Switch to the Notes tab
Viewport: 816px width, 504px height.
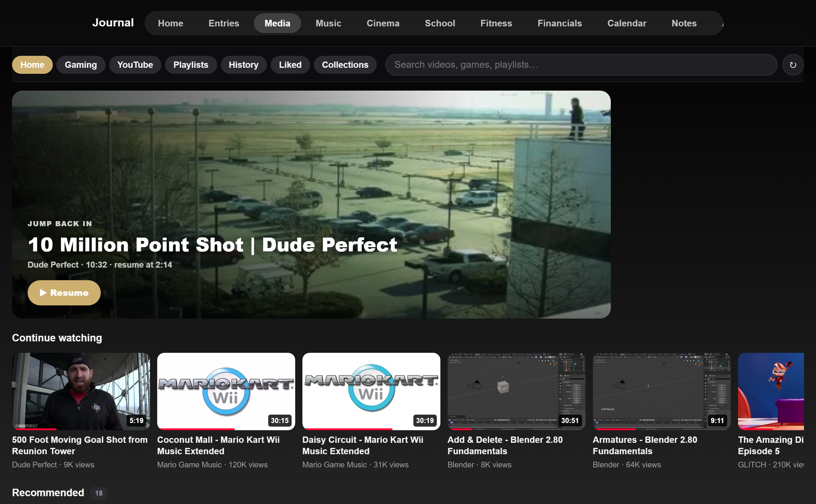pos(684,23)
